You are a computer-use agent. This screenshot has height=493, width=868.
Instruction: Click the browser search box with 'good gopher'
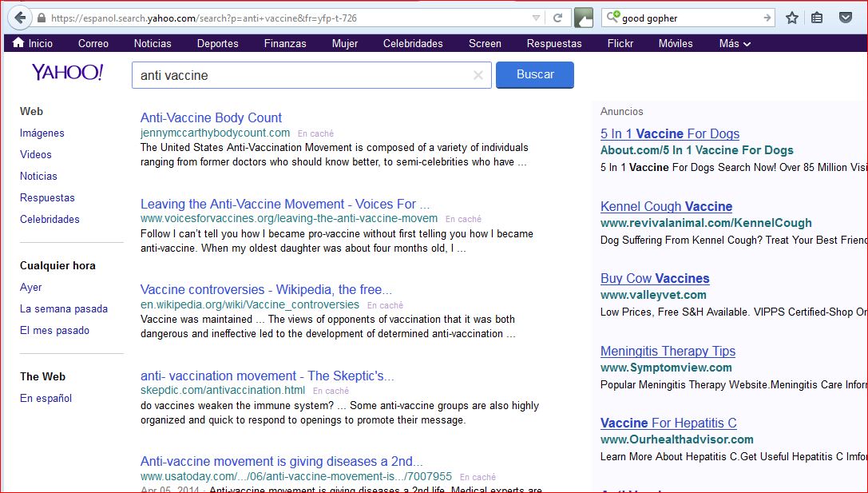click(689, 18)
